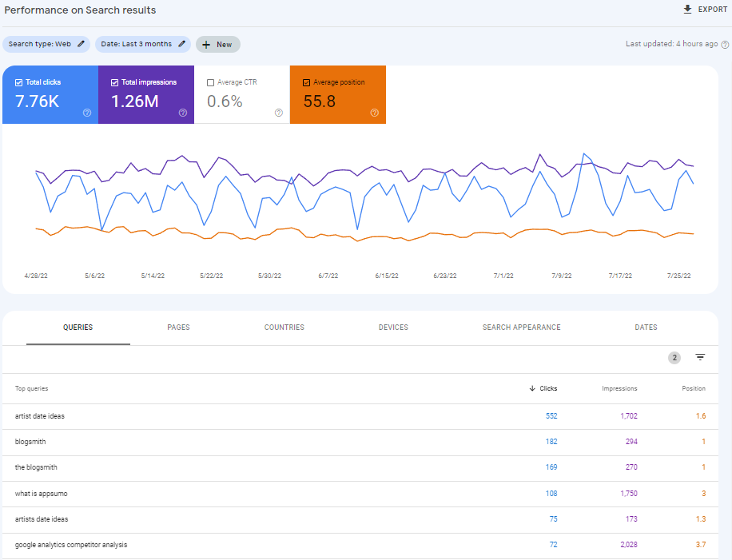Switch to the Search Appearance tab
Image resolution: width=732 pixels, height=560 pixels.
click(x=522, y=328)
